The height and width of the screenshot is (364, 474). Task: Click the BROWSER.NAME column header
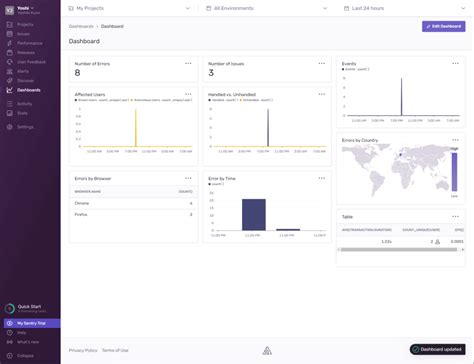pyautogui.click(x=88, y=192)
